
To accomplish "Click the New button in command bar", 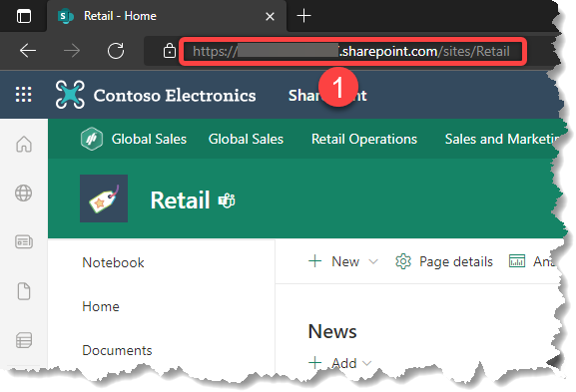I will [x=333, y=261].
